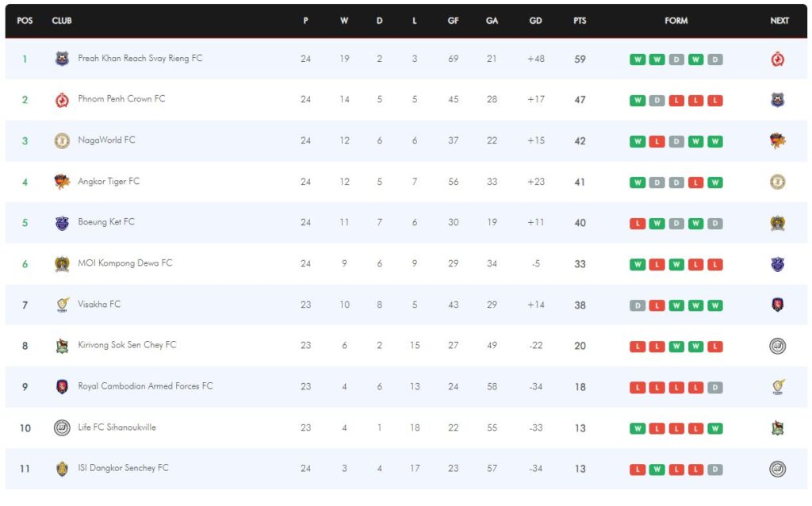Sort table by PTS column header
The image size is (812, 506).
pos(580,21)
